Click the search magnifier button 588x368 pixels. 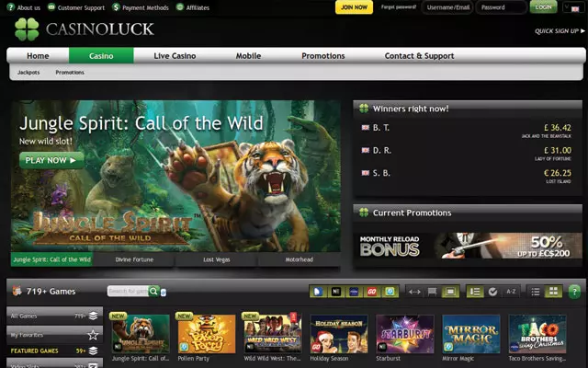153,291
